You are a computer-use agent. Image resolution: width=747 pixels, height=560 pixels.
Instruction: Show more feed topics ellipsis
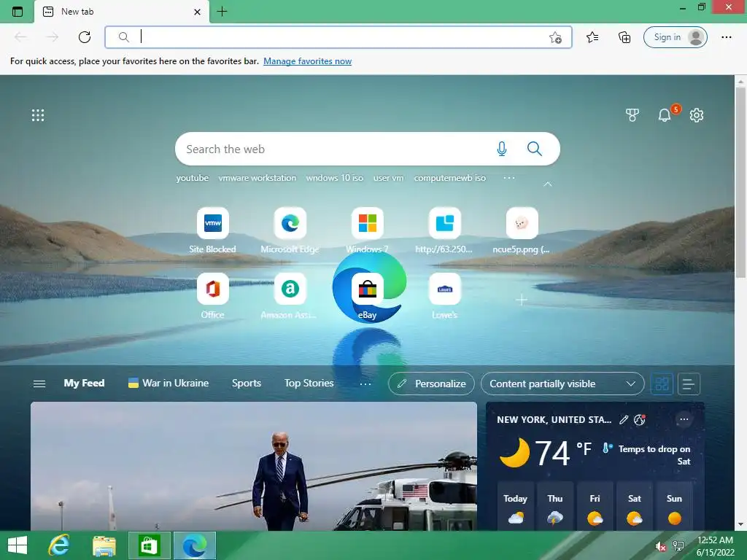(365, 384)
